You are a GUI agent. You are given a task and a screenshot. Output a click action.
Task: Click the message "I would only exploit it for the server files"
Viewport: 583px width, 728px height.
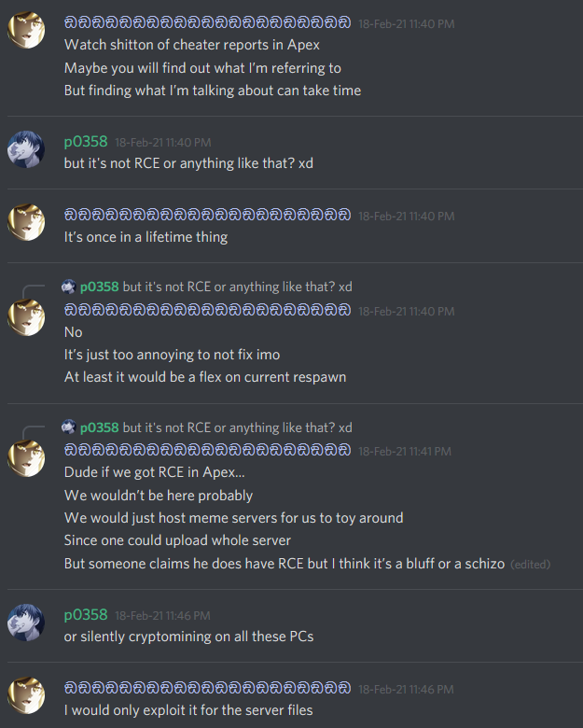188,710
